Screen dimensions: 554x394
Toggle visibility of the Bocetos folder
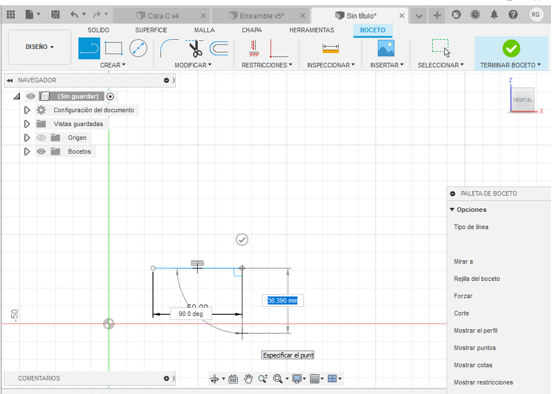click(41, 151)
